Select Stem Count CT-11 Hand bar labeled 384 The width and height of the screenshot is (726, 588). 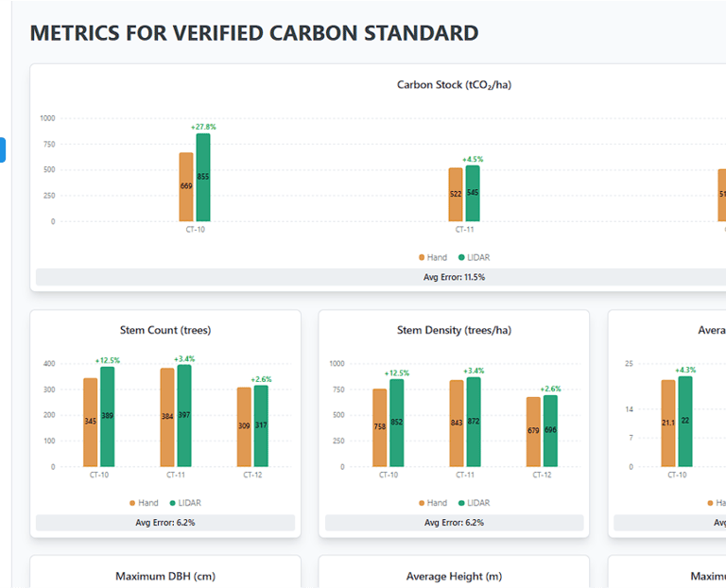coord(167,418)
